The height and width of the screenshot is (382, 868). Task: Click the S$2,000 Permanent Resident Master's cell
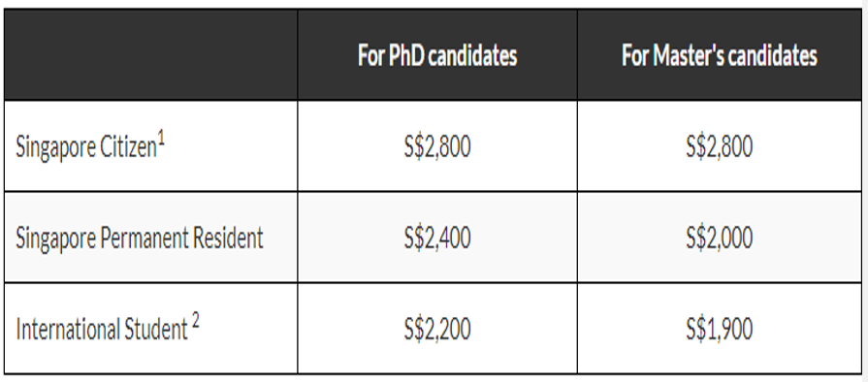pyautogui.click(x=720, y=239)
